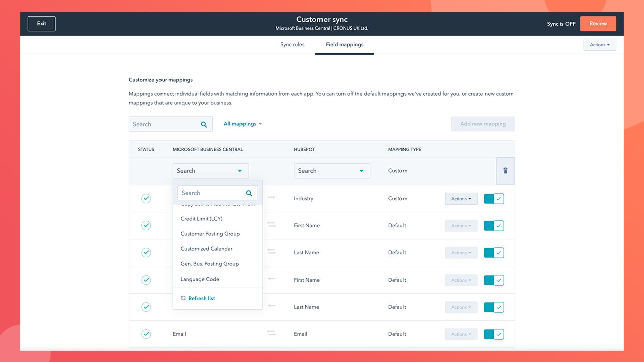Click the refresh icon beside Refresh list
This screenshot has width=644, height=362.
coord(183,298)
